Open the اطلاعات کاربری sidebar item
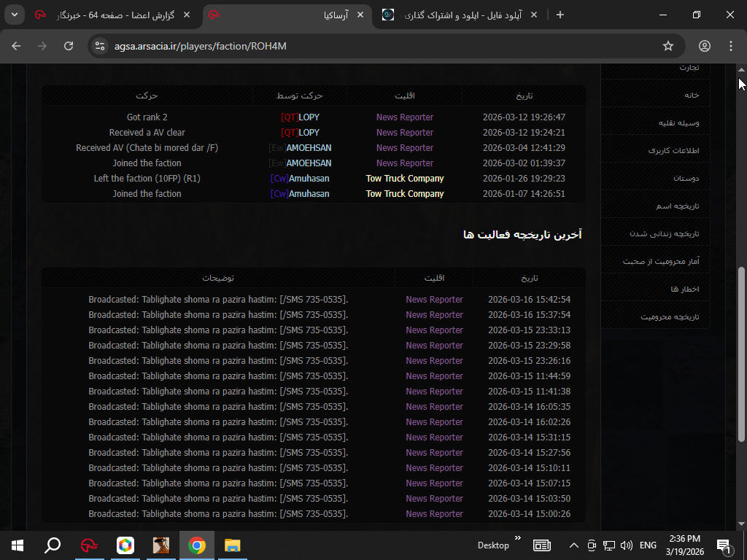Image resolution: width=747 pixels, height=560 pixels. pos(656,150)
